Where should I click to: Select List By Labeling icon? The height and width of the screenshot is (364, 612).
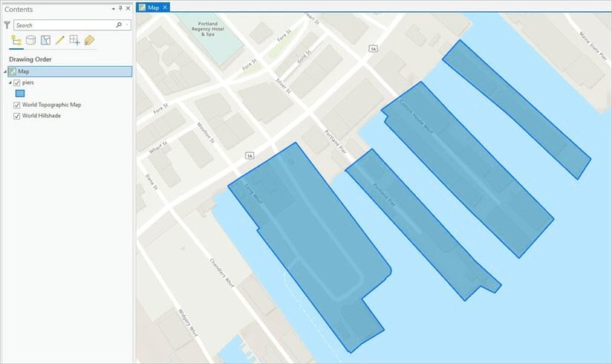point(89,40)
